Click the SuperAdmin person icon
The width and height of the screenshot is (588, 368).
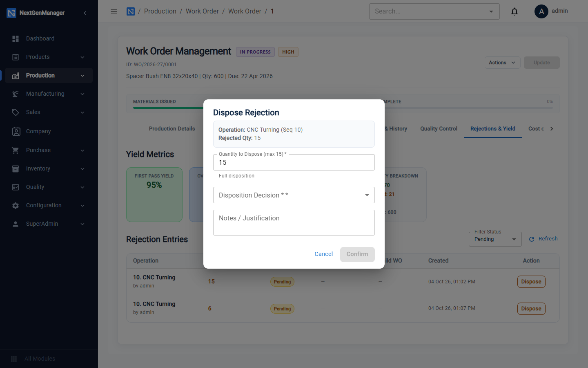pyautogui.click(x=16, y=224)
